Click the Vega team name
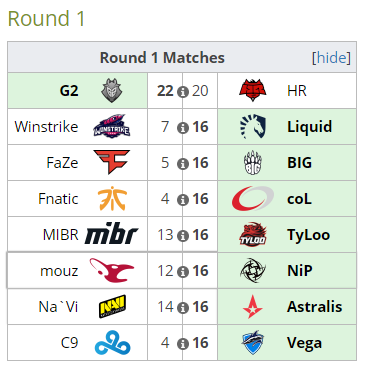The image size is (367, 378). click(x=304, y=343)
